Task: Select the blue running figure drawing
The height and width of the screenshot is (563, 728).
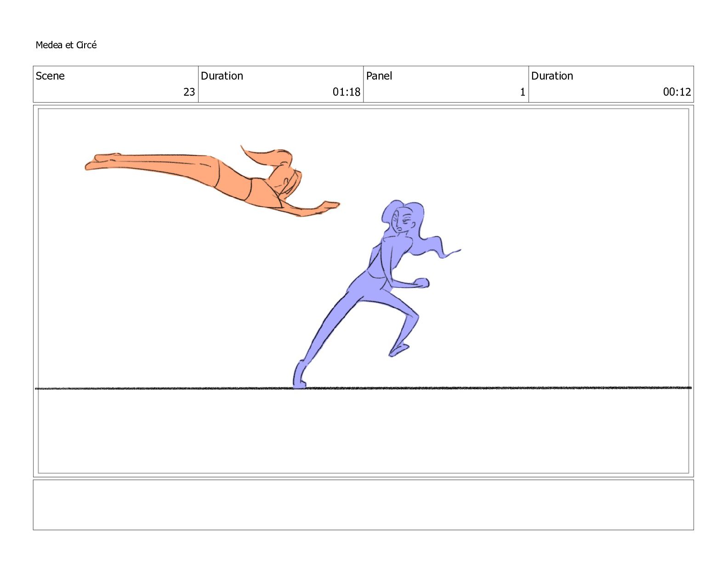Action: tap(377, 294)
